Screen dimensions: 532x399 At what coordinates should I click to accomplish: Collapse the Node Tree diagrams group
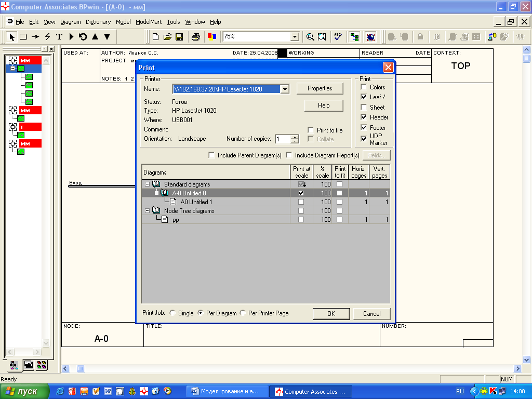[147, 211]
